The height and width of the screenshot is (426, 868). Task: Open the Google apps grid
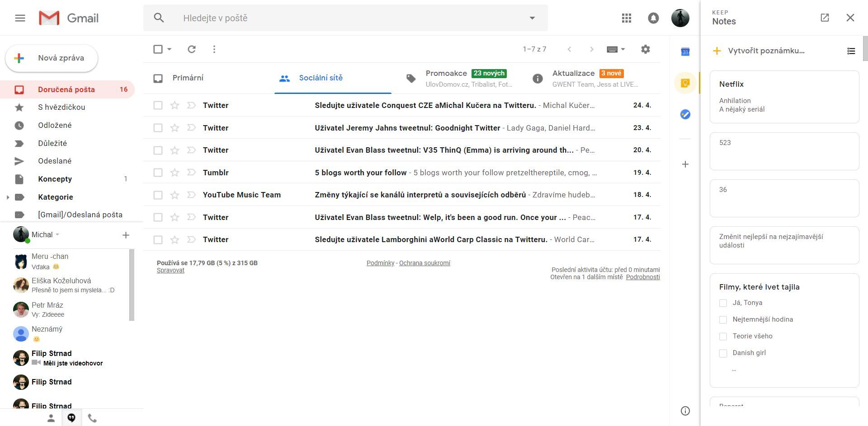coord(626,18)
